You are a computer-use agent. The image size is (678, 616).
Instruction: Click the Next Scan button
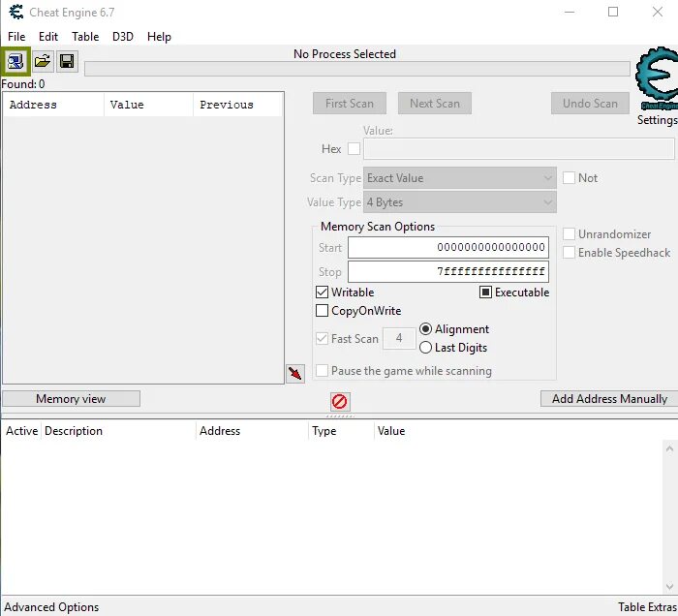click(435, 104)
